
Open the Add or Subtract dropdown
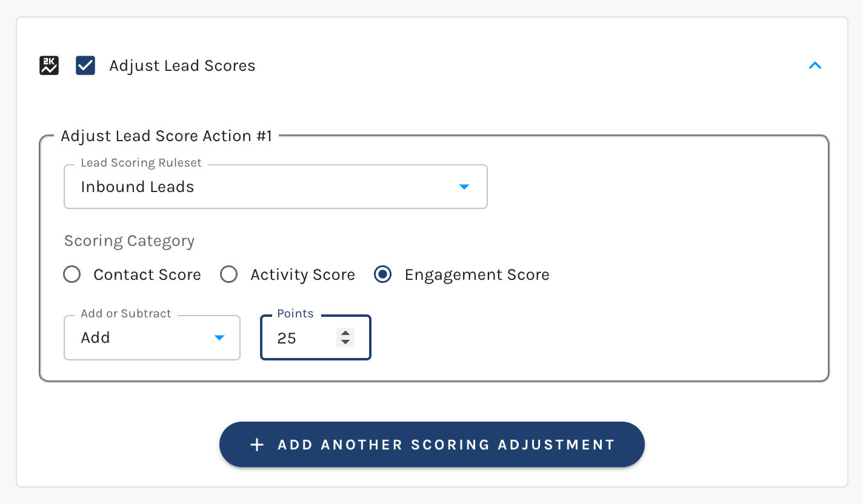pyautogui.click(x=152, y=337)
